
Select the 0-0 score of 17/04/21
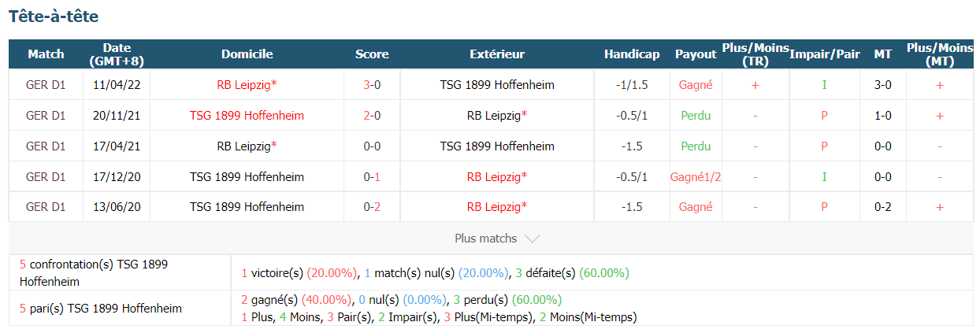click(x=372, y=146)
